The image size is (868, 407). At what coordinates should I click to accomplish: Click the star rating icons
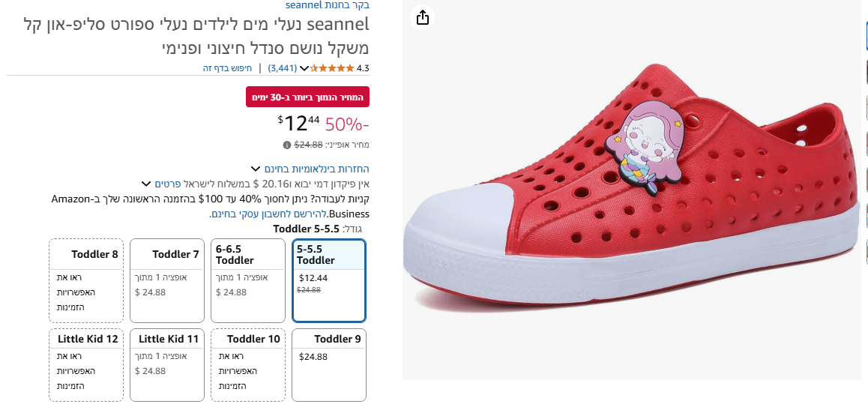tap(333, 68)
